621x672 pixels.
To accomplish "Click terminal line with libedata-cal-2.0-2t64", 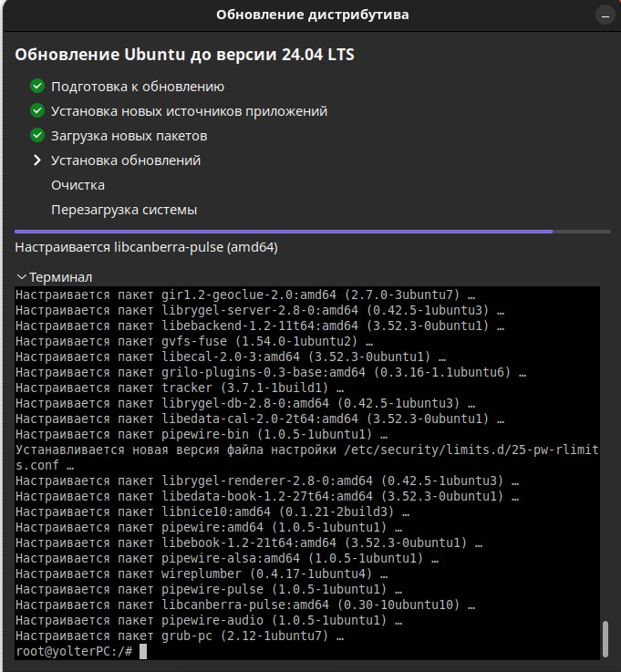I will pyautogui.click(x=260, y=419).
